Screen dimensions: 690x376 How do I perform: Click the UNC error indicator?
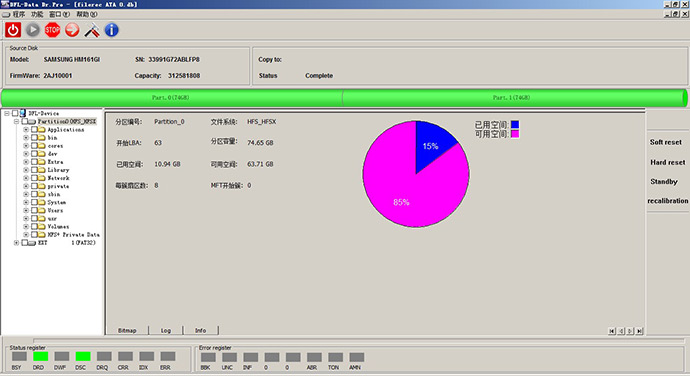[x=229, y=357]
